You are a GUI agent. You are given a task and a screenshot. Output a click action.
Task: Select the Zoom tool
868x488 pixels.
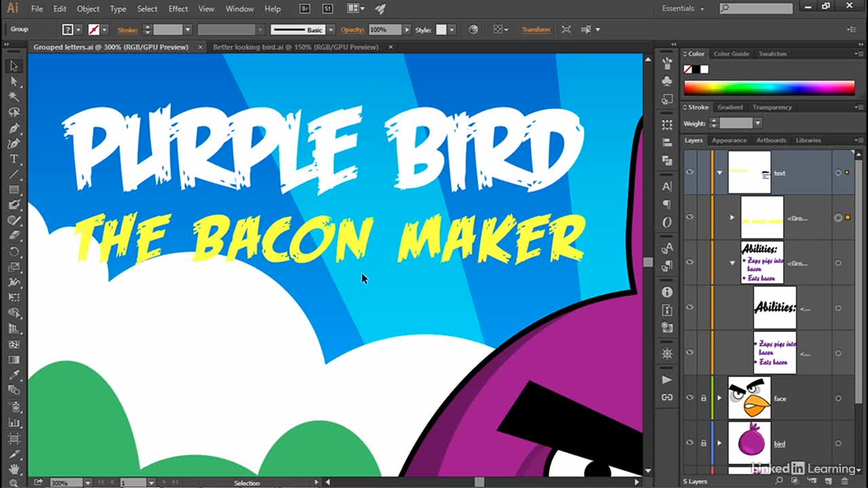14,483
